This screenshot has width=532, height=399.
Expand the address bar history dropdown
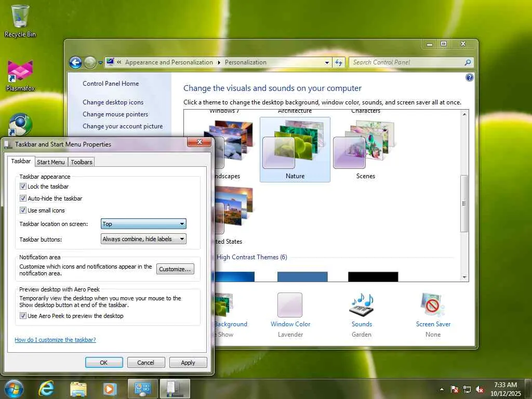[327, 62]
